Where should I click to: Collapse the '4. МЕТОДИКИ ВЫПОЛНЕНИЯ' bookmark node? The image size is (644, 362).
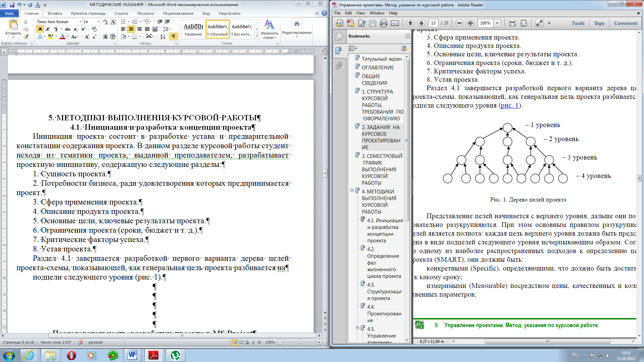[352, 190]
